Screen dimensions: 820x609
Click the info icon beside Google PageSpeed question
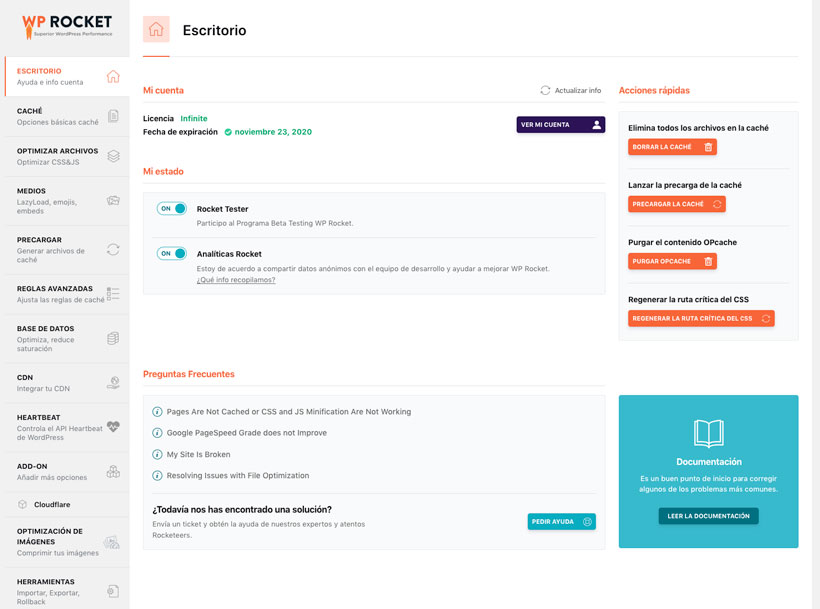tap(157, 433)
